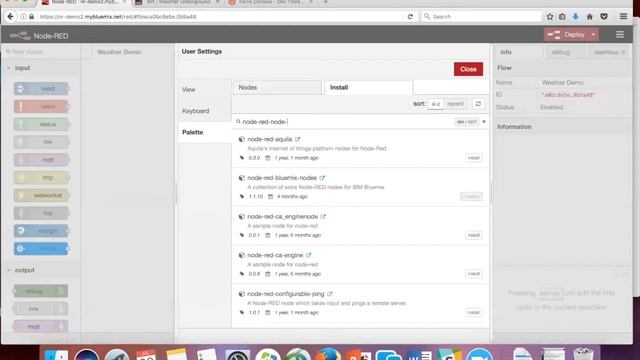Screen dimensions: 640x360
Task: Sort module list by recent
Action: point(455,104)
